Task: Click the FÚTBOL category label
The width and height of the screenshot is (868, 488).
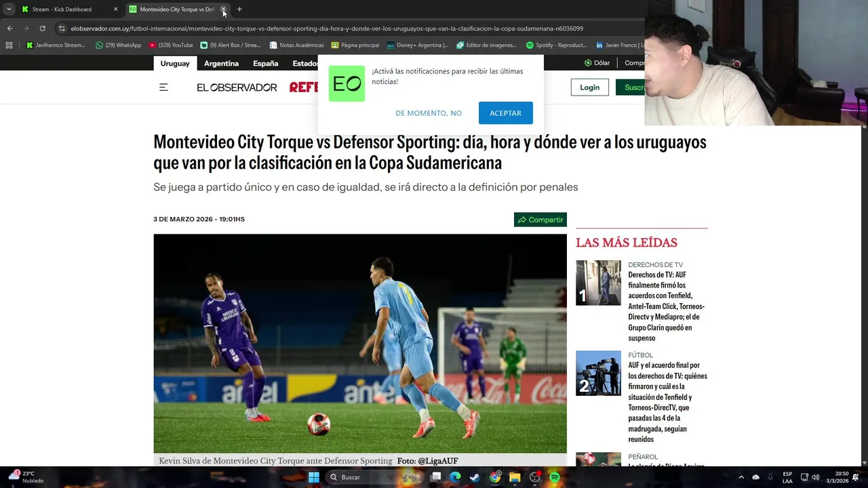Action: (640, 355)
